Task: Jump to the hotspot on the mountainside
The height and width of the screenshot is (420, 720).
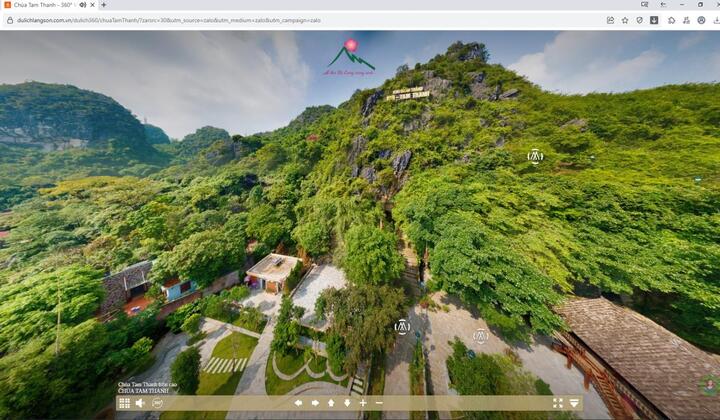Action: point(535,156)
